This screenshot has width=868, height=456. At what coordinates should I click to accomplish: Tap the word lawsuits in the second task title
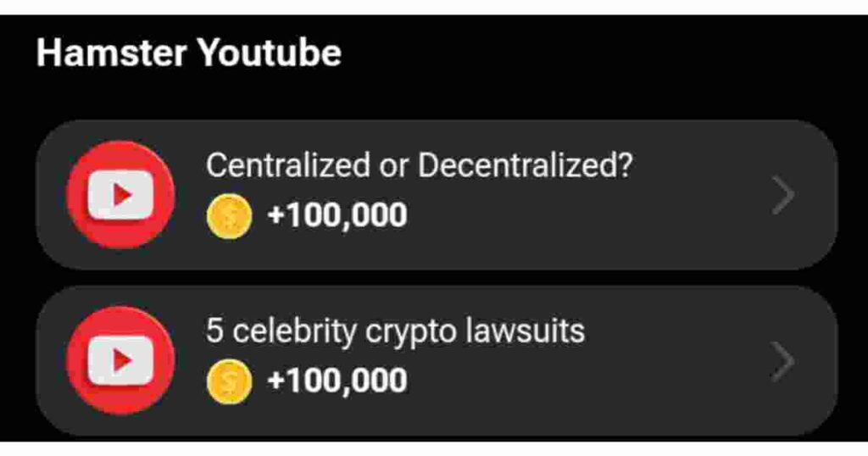pos(525,331)
